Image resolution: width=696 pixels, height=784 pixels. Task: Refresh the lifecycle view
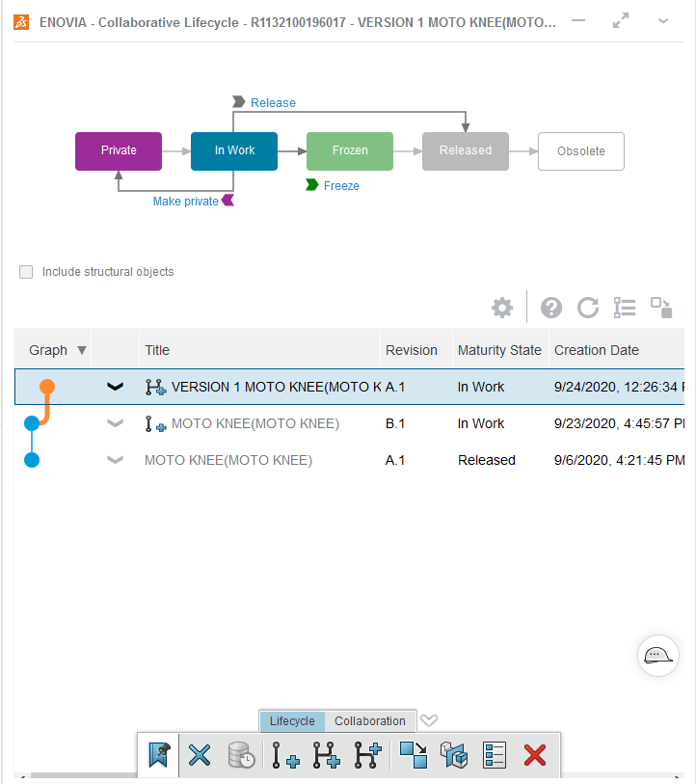588,308
